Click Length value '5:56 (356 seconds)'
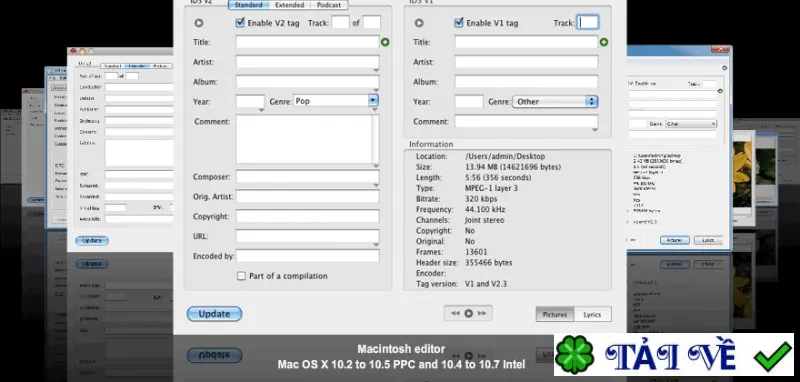 [x=497, y=177]
